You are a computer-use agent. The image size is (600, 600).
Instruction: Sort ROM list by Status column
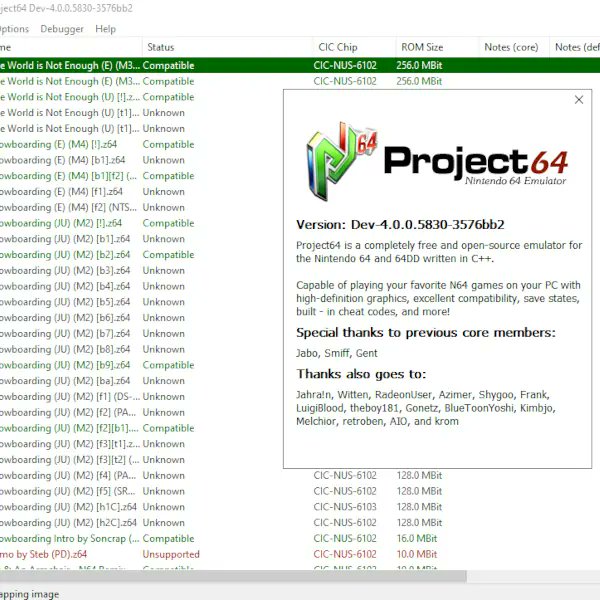click(227, 47)
